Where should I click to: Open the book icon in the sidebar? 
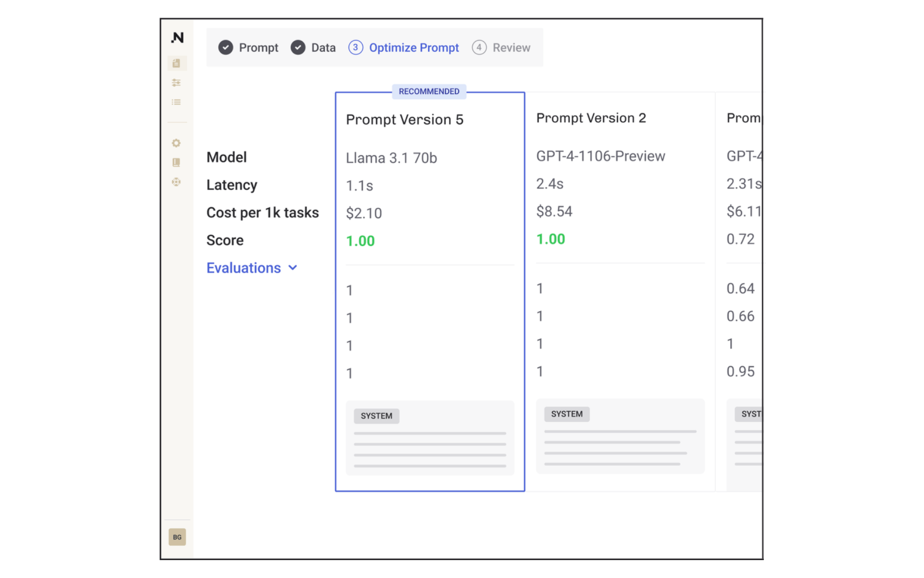(176, 162)
